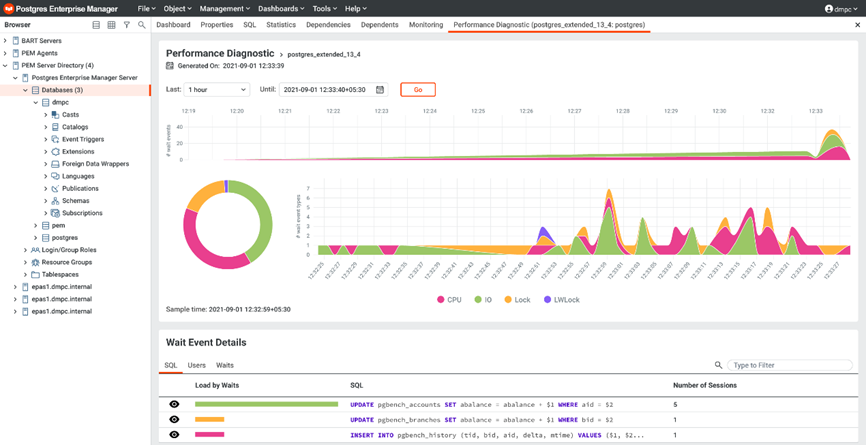Viewport: 866px width, 445px height.
Task: Click the filter search magnifier icon
Action: click(x=718, y=365)
